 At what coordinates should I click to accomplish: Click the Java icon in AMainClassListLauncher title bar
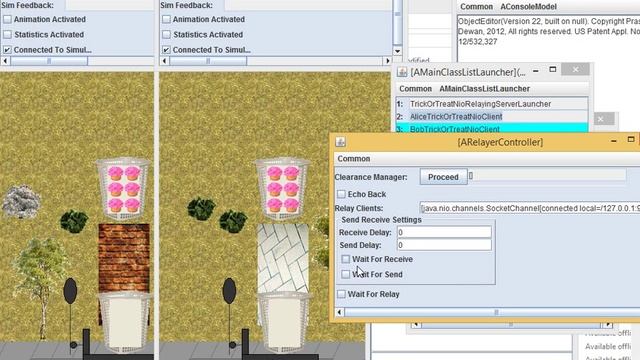(x=402, y=72)
